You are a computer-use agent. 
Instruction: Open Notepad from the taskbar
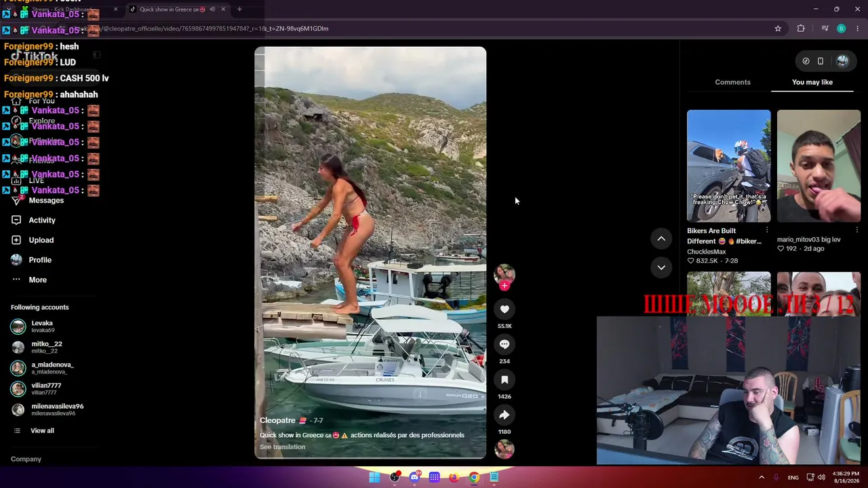click(x=494, y=477)
